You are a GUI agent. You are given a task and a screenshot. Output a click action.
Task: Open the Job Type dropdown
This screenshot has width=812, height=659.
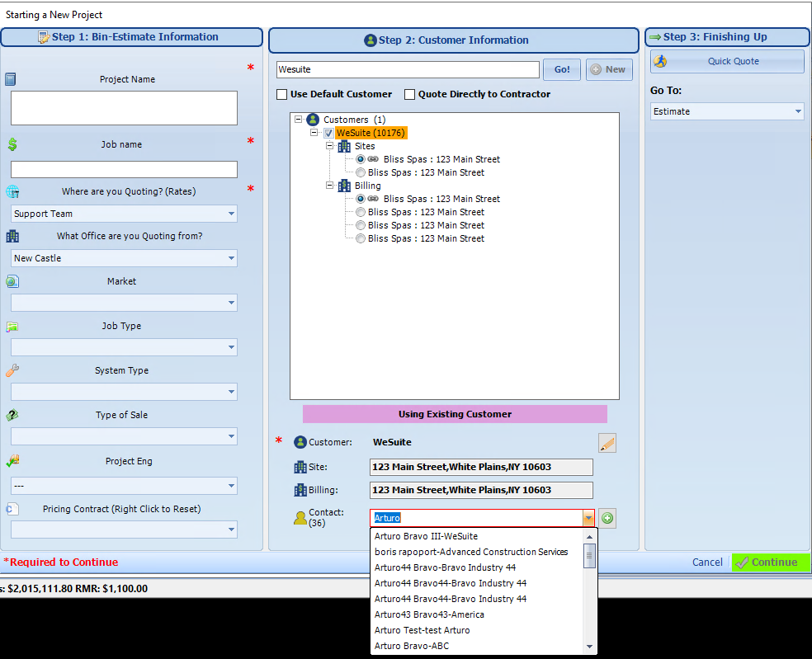pos(231,347)
